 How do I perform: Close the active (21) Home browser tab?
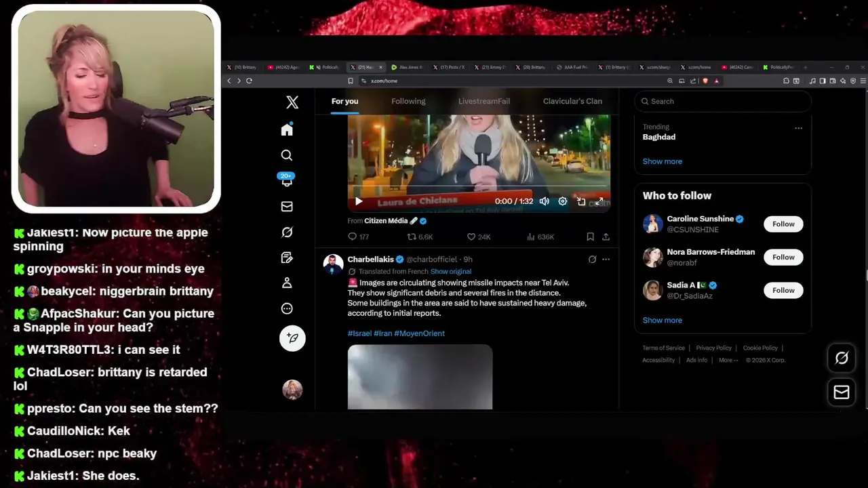click(x=380, y=67)
